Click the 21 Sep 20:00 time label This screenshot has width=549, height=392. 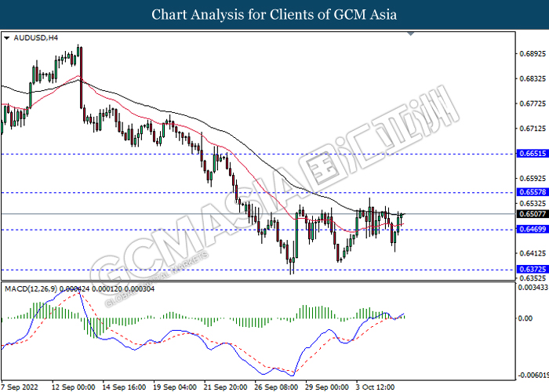[x=226, y=387]
